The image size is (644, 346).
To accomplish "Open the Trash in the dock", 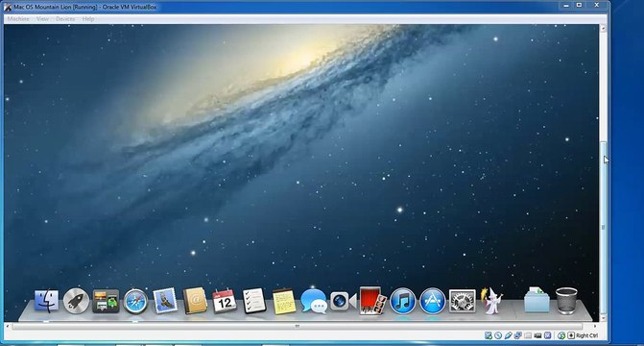I will click(566, 301).
